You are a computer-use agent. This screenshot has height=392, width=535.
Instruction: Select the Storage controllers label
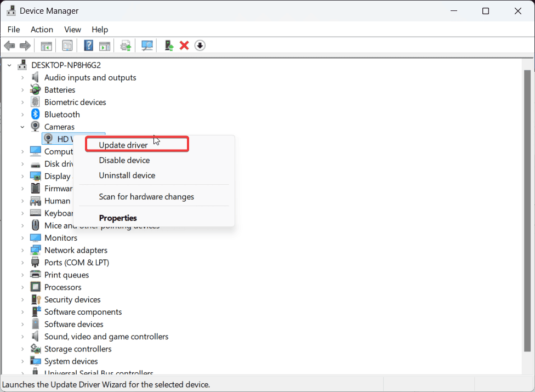(78, 349)
